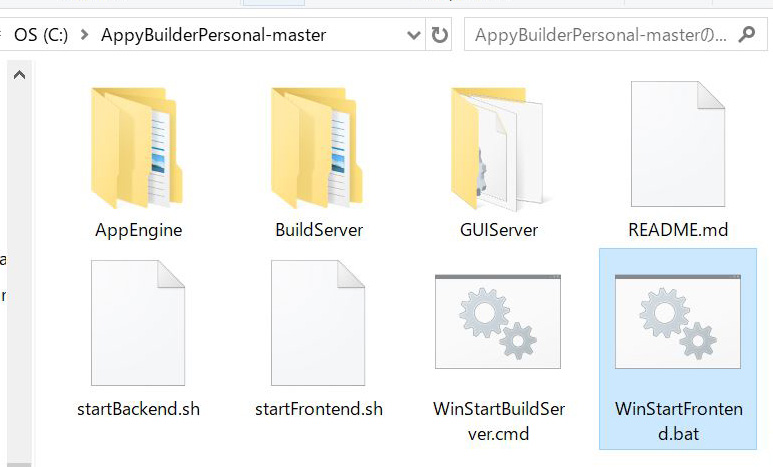Click the search magnifier icon
The height and width of the screenshot is (467, 773).
point(747,35)
